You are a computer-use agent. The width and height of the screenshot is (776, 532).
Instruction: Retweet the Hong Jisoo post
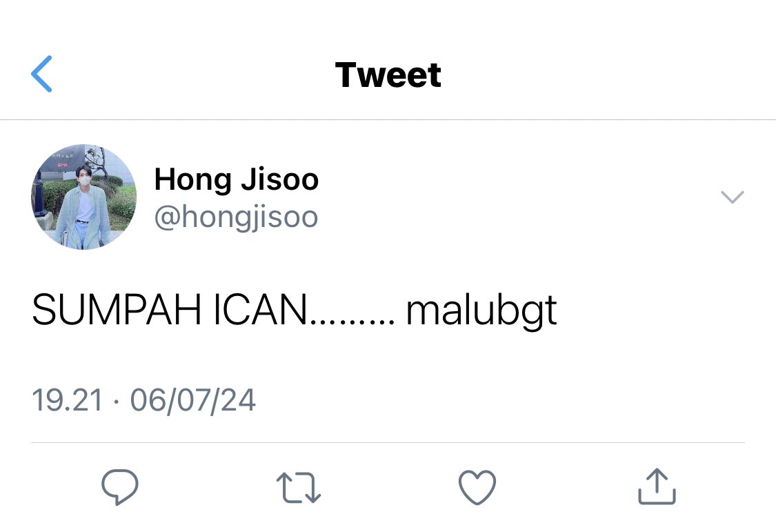[299, 487]
